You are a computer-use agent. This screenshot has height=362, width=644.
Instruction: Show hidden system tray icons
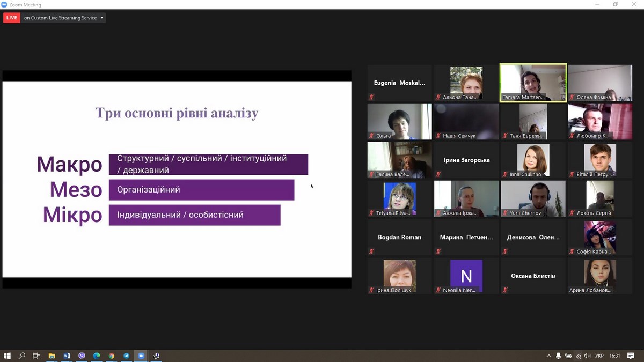click(548, 356)
